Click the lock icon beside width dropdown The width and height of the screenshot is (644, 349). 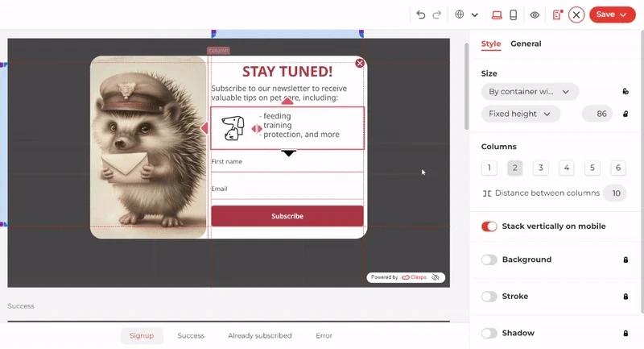(x=625, y=92)
